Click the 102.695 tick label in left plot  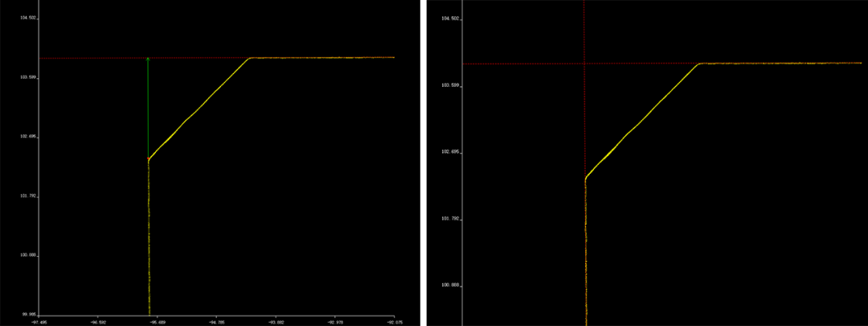point(29,137)
